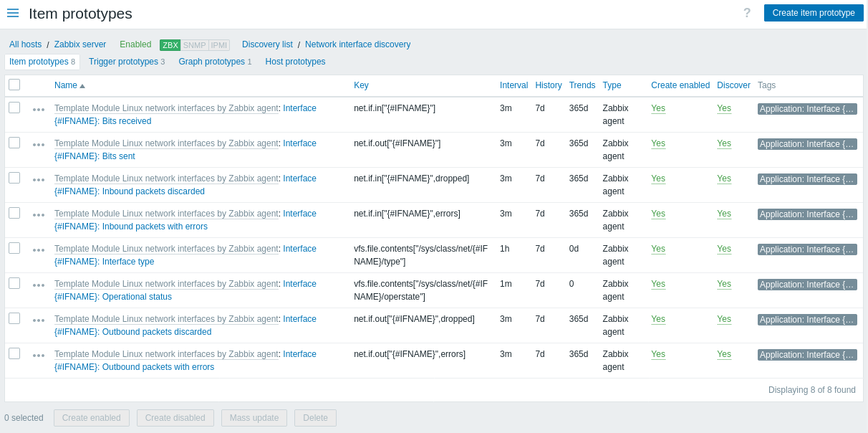Switch to the Graph prototypes tab

(215, 62)
